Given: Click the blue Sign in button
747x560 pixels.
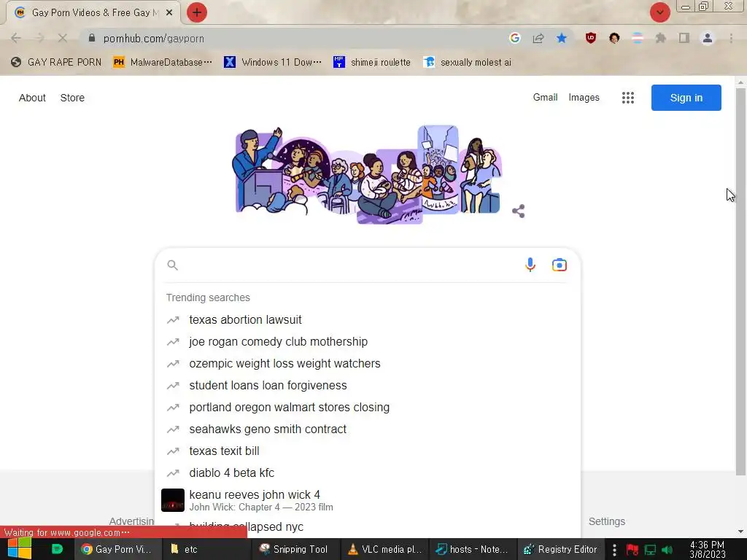Looking at the screenshot, I should pyautogui.click(x=686, y=98).
